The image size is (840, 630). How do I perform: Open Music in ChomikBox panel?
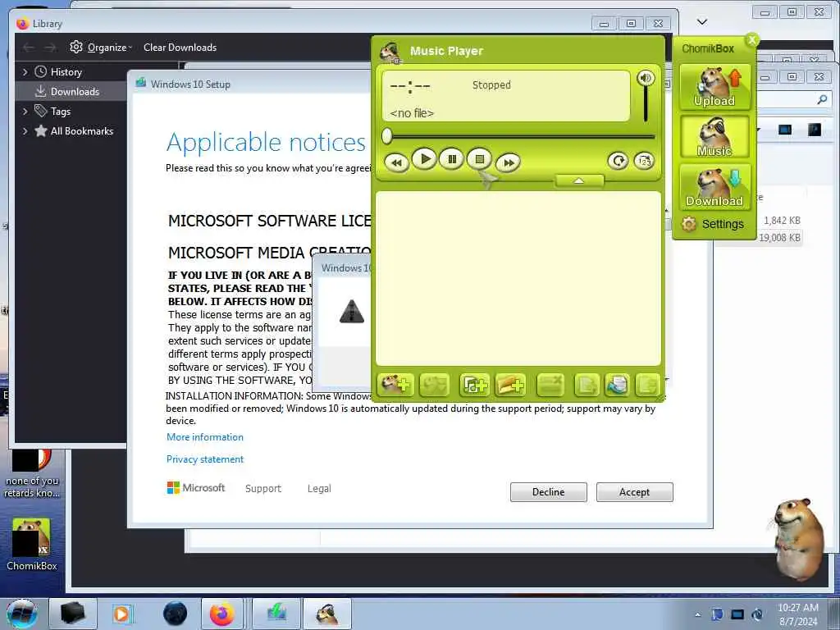click(714, 137)
